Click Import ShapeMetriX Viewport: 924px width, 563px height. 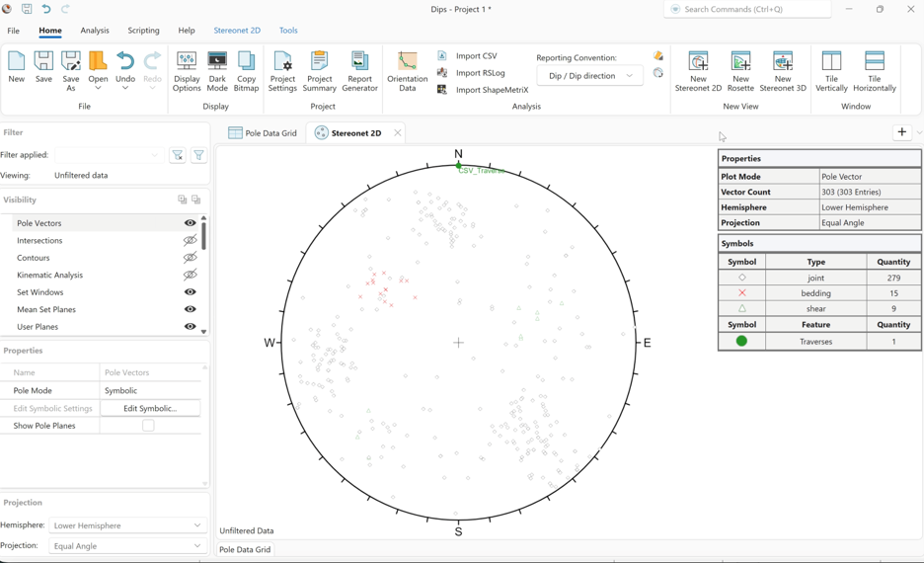click(x=483, y=90)
